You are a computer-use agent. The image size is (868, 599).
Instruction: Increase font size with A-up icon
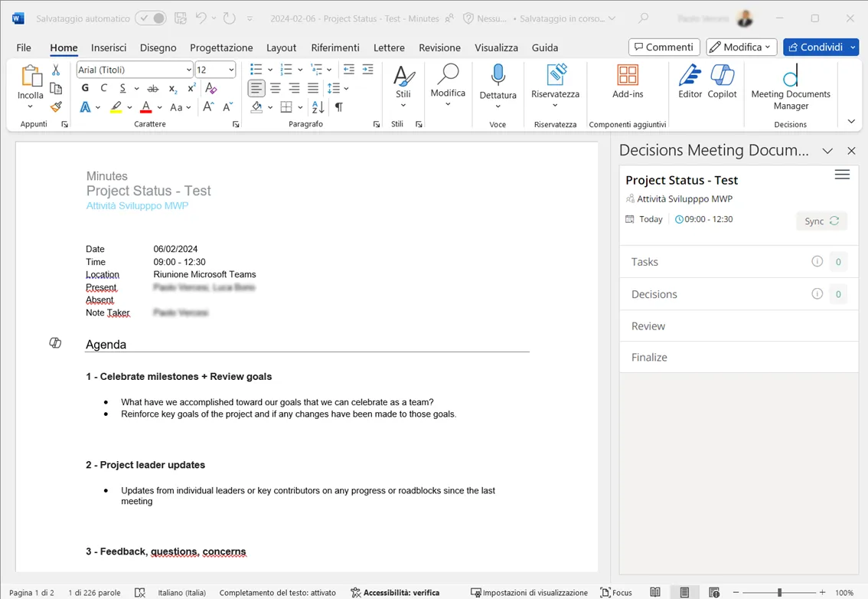tap(208, 106)
